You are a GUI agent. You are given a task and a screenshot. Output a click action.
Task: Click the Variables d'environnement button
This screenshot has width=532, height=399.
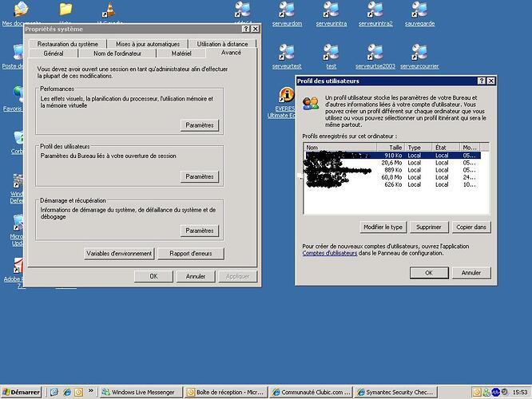[x=119, y=254]
